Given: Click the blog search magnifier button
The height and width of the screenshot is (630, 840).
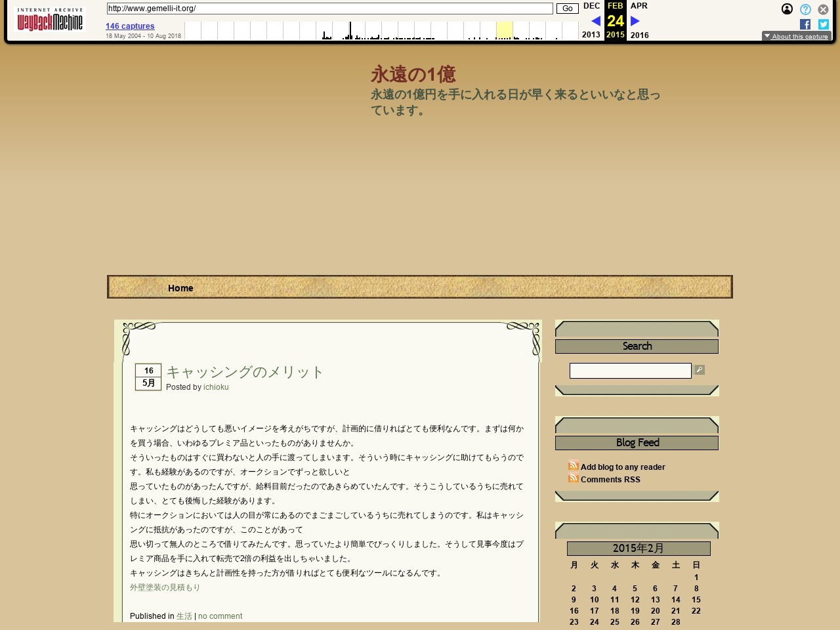Looking at the screenshot, I should [x=700, y=370].
